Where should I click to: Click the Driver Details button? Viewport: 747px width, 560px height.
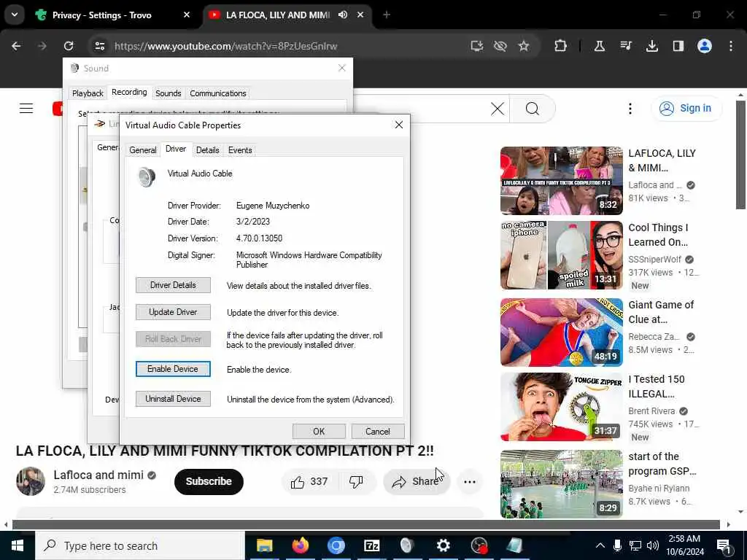[x=173, y=285]
